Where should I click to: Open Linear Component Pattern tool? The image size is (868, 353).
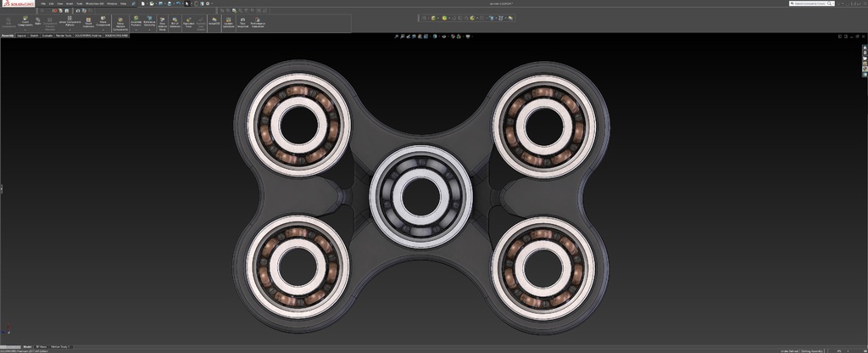point(70,21)
